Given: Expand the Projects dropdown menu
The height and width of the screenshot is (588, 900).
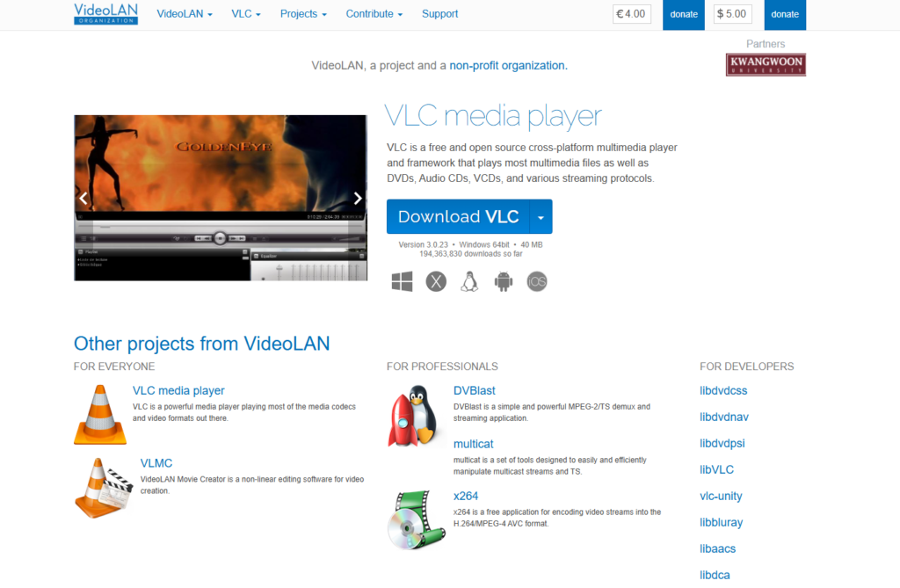Looking at the screenshot, I should (x=303, y=14).
